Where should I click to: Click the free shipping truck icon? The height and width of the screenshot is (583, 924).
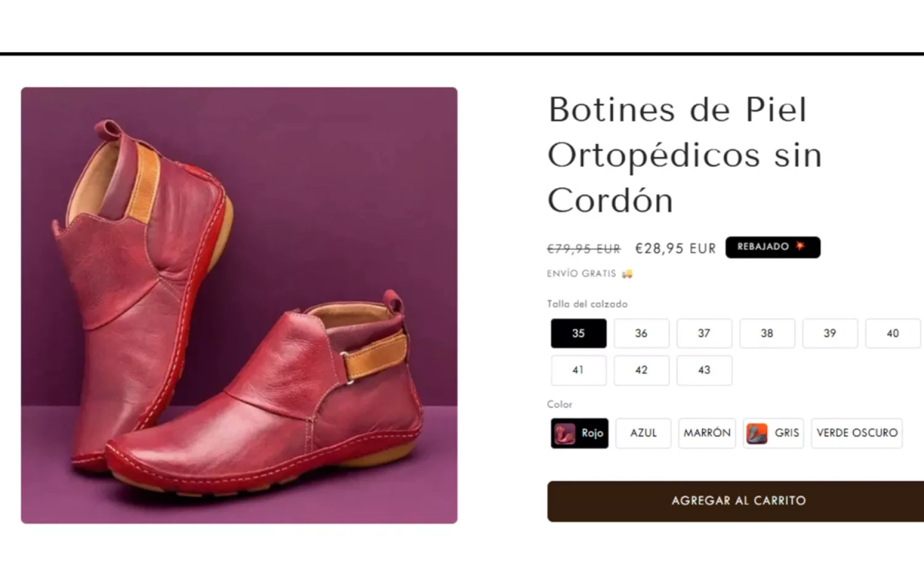tap(627, 273)
